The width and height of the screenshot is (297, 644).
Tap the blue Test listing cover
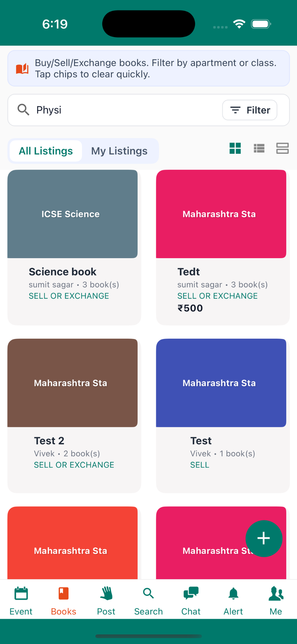point(221,383)
